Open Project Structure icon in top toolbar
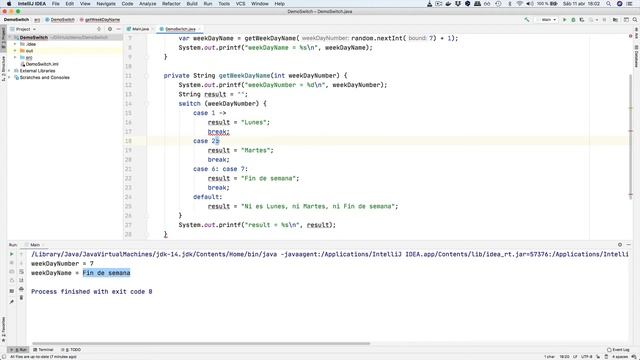This screenshot has height=360, width=640. pyautogui.click(x=615, y=20)
